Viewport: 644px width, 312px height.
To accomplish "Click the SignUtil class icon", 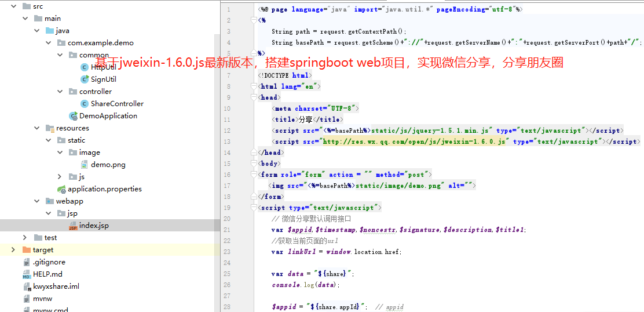I will (x=85, y=79).
